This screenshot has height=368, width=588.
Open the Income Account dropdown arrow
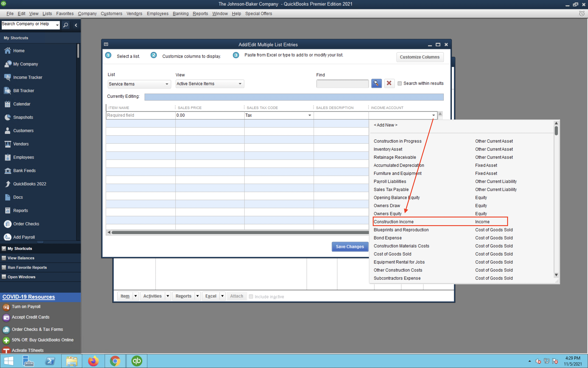click(433, 115)
